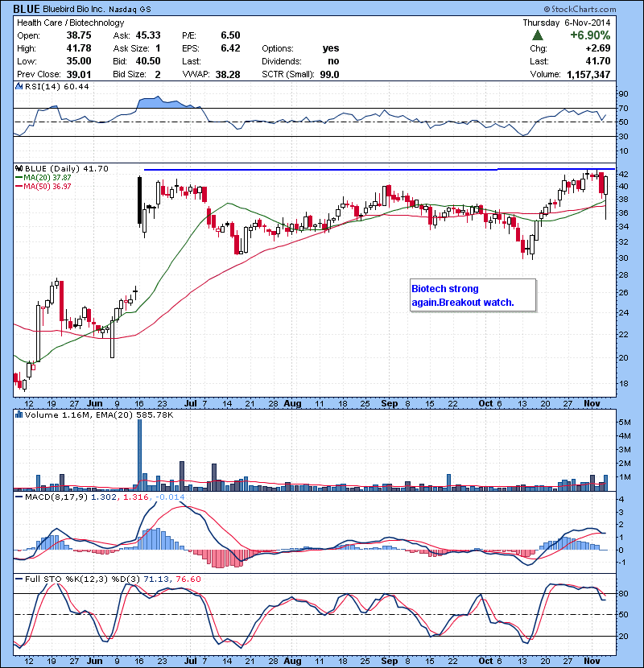Click the blue horizontal resistance line near 42
Screen dimensions: 644x668
point(379,170)
